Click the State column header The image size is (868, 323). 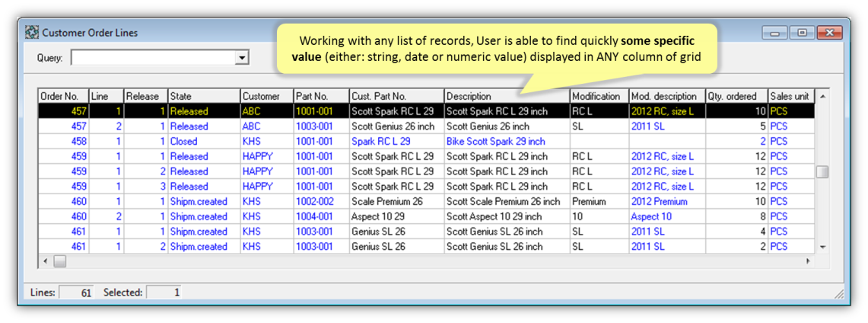point(202,97)
